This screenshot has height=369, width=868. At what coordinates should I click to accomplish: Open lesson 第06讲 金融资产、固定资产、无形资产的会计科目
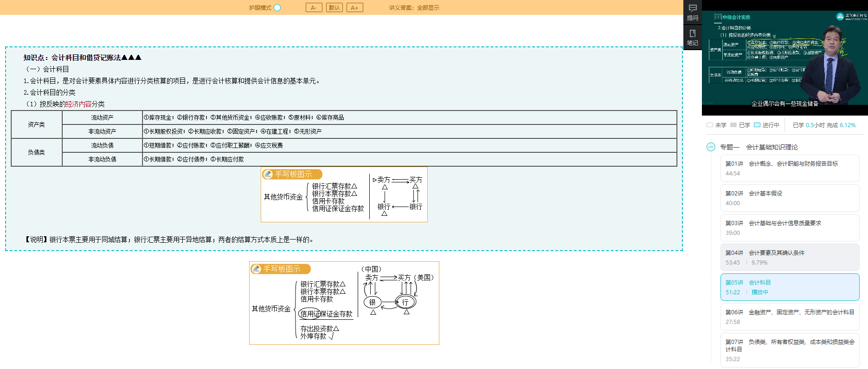(790, 317)
